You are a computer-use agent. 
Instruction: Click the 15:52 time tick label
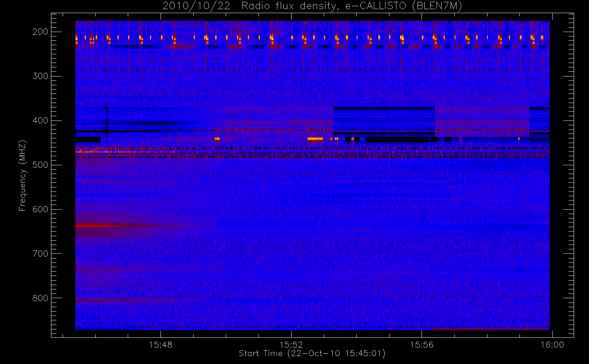pyautogui.click(x=291, y=345)
